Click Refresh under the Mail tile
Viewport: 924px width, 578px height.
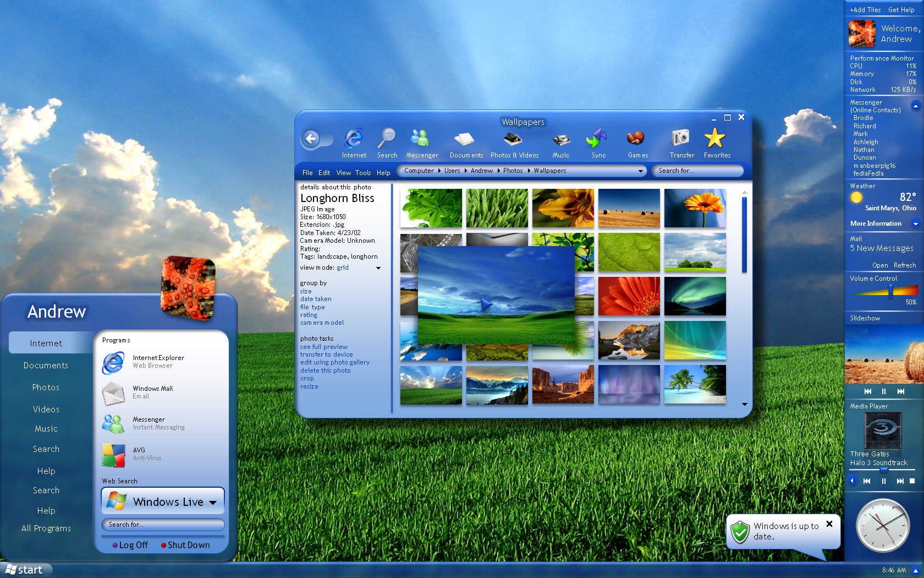(905, 265)
